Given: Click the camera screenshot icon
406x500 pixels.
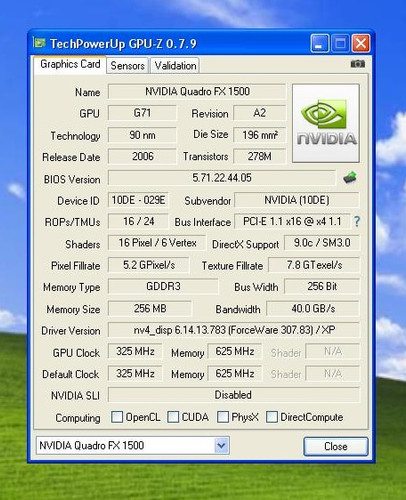Looking at the screenshot, I should (x=358, y=64).
